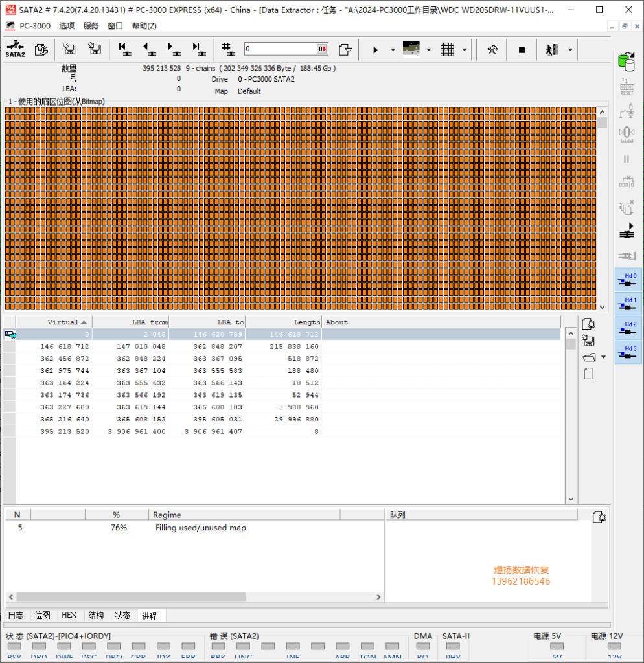Image resolution: width=644 pixels, height=663 pixels.
Task: Click the Regime column header in progress list
Action: point(244,515)
